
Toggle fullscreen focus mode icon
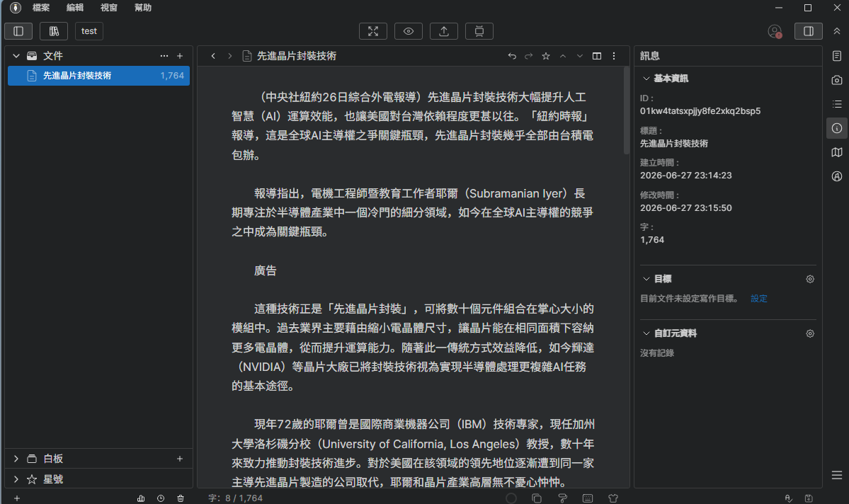pos(373,31)
